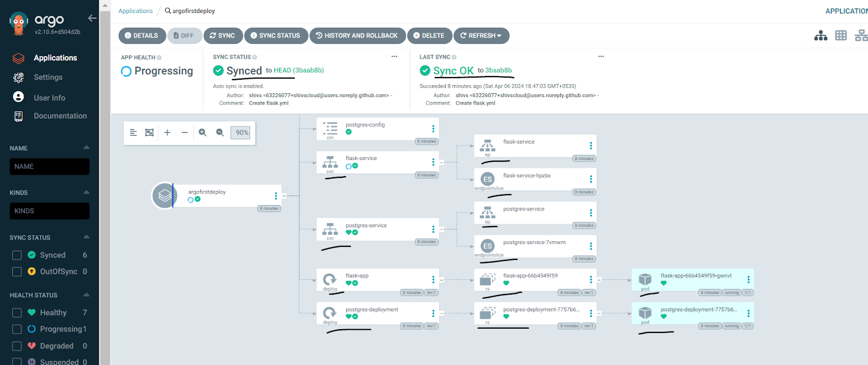Check the Healthy filter checkbox

[17, 312]
